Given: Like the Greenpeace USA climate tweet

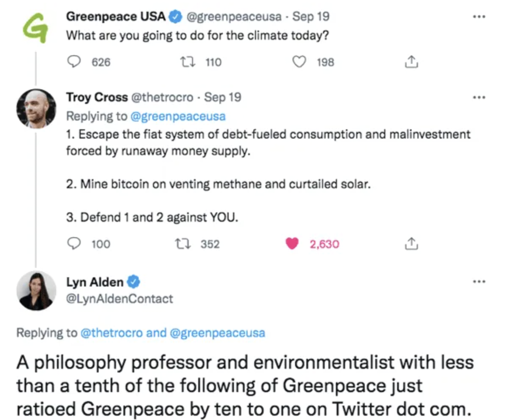Looking at the screenshot, I should pyautogui.click(x=300, y=62).
